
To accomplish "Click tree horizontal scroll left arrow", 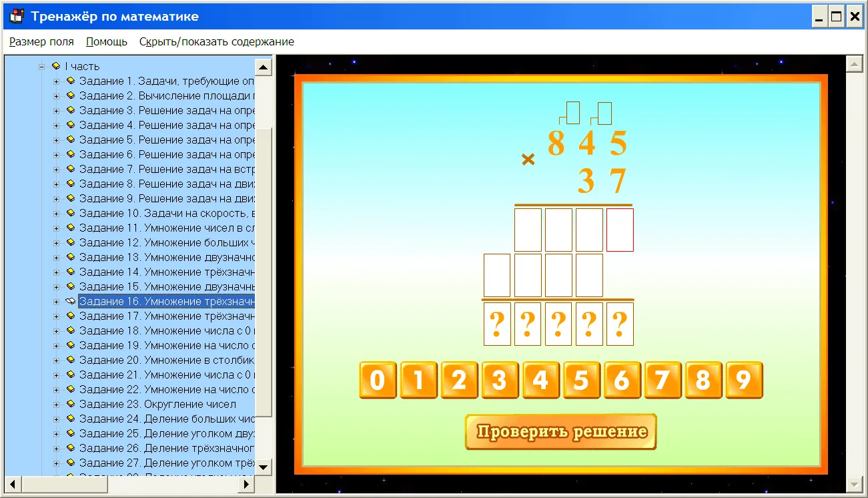I will [x=13, y=483].
